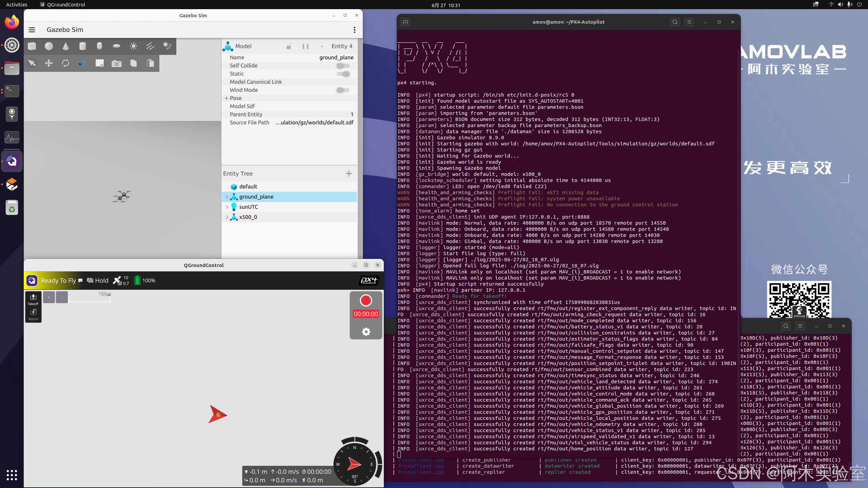Open the Gazebo Sim hamburger menu
This screenshot has height=488, width=868.
pos(32,30)
